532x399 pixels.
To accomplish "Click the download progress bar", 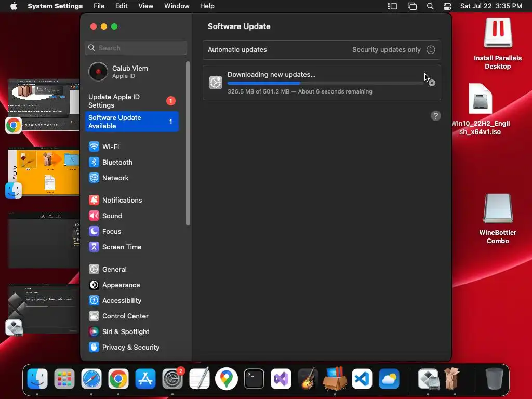I will click(x=325, y=83).
